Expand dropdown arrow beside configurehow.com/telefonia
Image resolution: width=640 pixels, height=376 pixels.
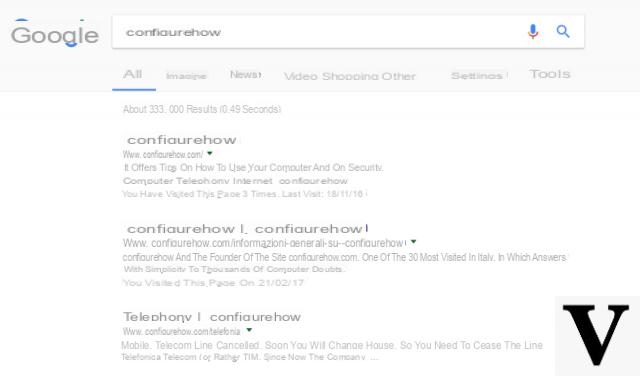click(249, 330)
